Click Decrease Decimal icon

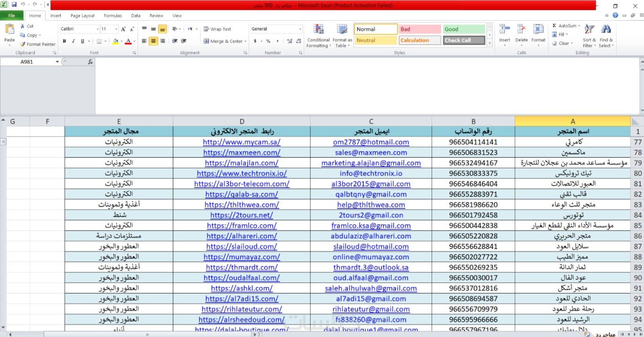298,41
